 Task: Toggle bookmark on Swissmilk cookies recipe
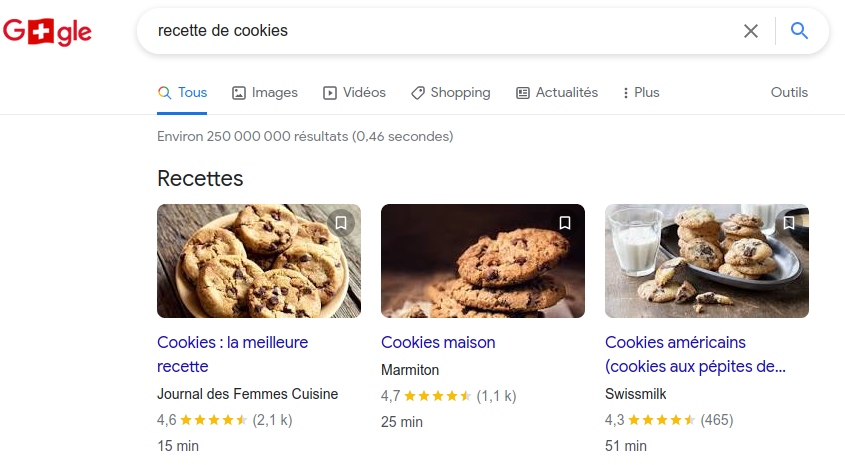point(789,223)
